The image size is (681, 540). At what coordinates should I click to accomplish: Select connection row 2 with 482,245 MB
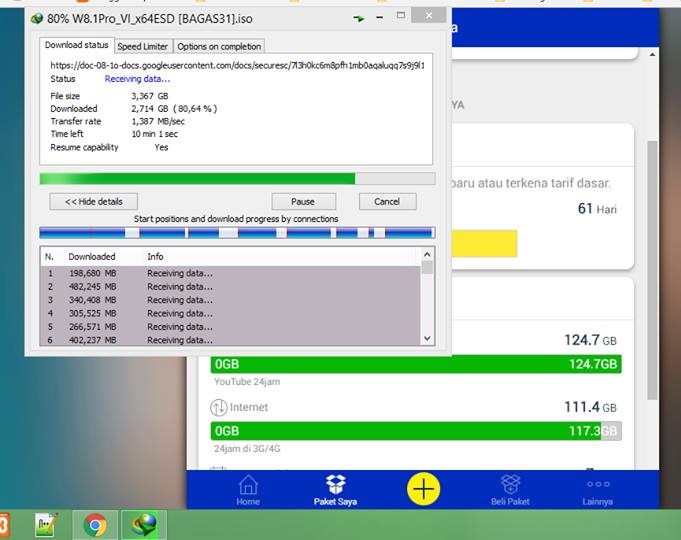point(231,287)
